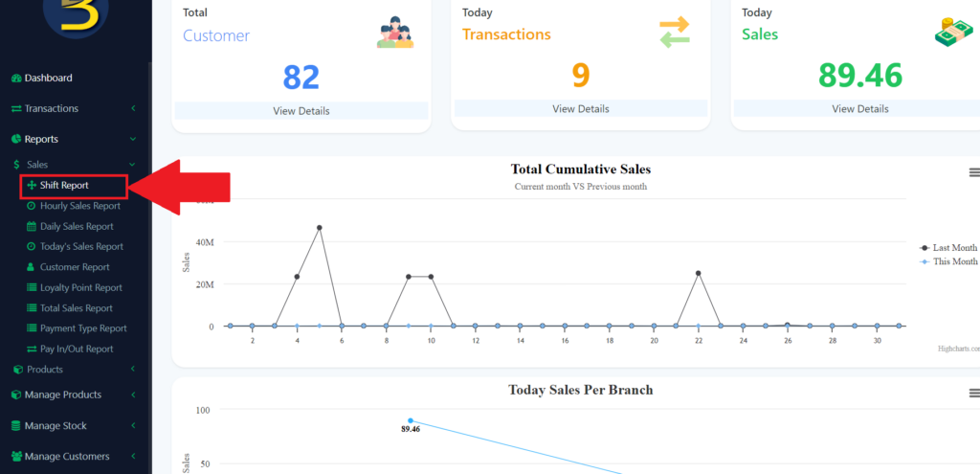View Details of Total Customer
980x474 pixels.
click(301, 111)
